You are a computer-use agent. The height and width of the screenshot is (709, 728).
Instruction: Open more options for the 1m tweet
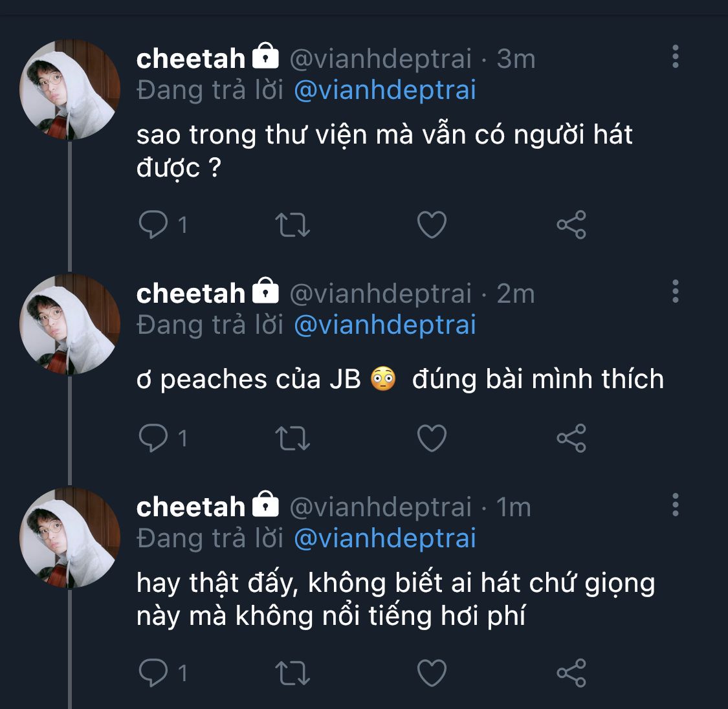[x=676, y=505]
